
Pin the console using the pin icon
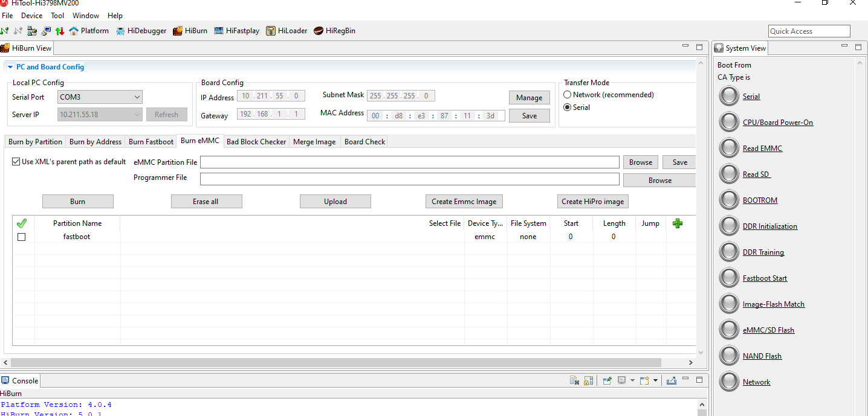click(x=607, y=380)
